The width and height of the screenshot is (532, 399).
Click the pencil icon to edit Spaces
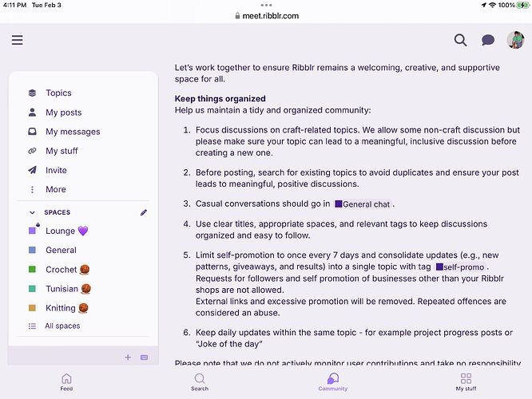tap(144, 212)
